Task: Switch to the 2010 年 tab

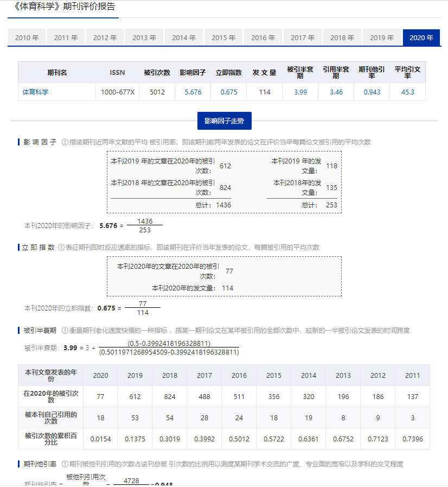Action: click(27, 37)
